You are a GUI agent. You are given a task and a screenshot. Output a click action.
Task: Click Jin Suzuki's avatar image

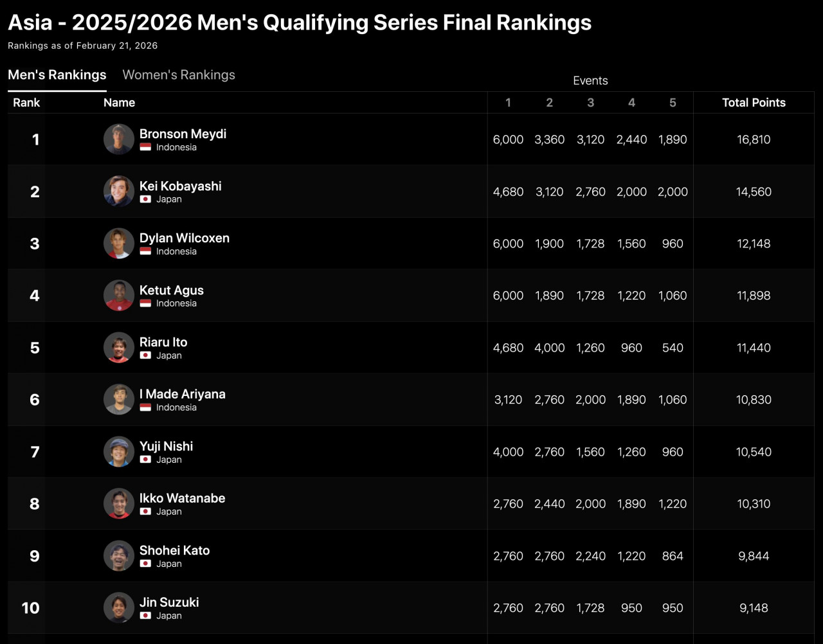click(x=119, y=608)
